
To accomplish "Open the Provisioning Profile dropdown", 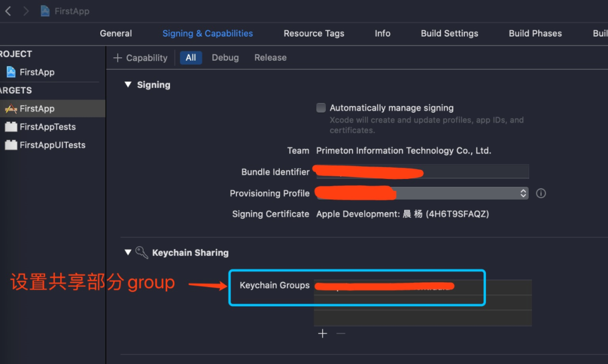I will 422,193.
